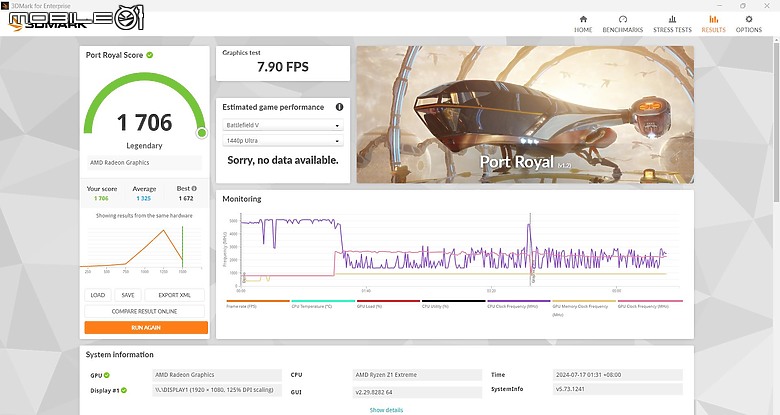Click the green check next to Display #1

[x=124, y=391]
